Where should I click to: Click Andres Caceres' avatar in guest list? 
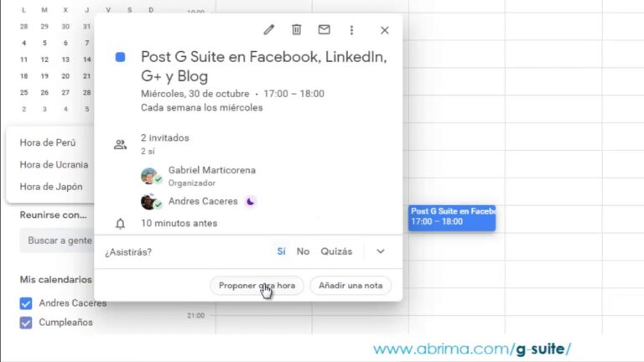click(x=150, y=201)
